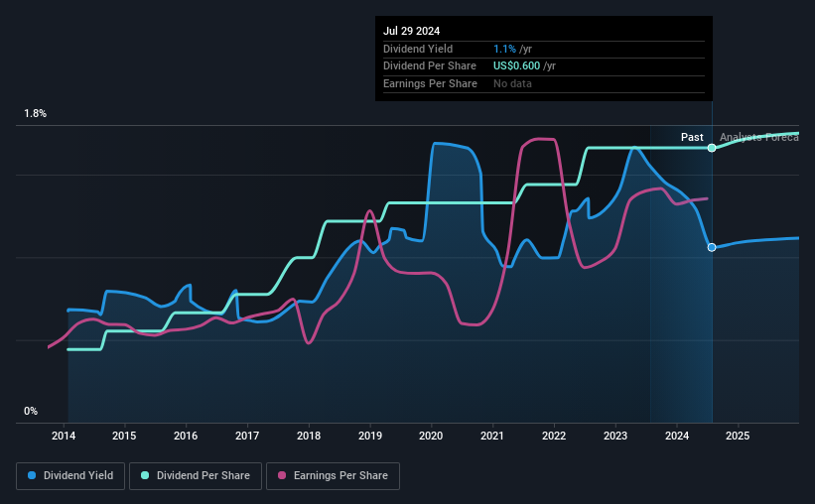Click the Earnings Per Share row label in tooltip
The width and height of the screenshot is (815, 504).
(431, 83)
